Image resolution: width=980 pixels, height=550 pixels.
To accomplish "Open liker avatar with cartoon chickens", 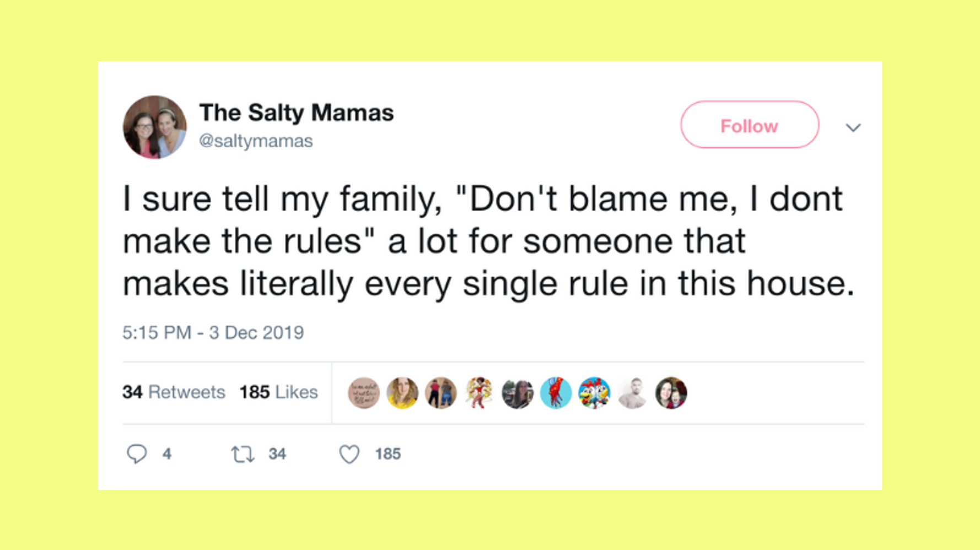I will (x=594, y=393).
